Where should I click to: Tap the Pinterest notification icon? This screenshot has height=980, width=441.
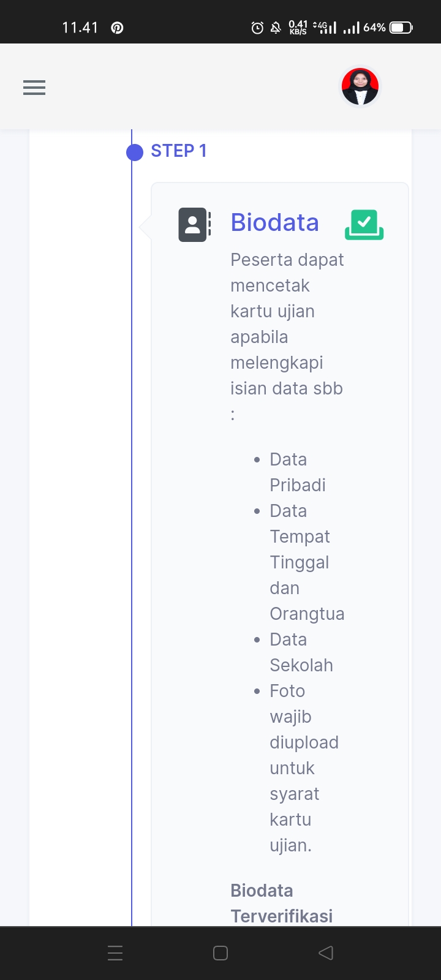pos(117,28)
